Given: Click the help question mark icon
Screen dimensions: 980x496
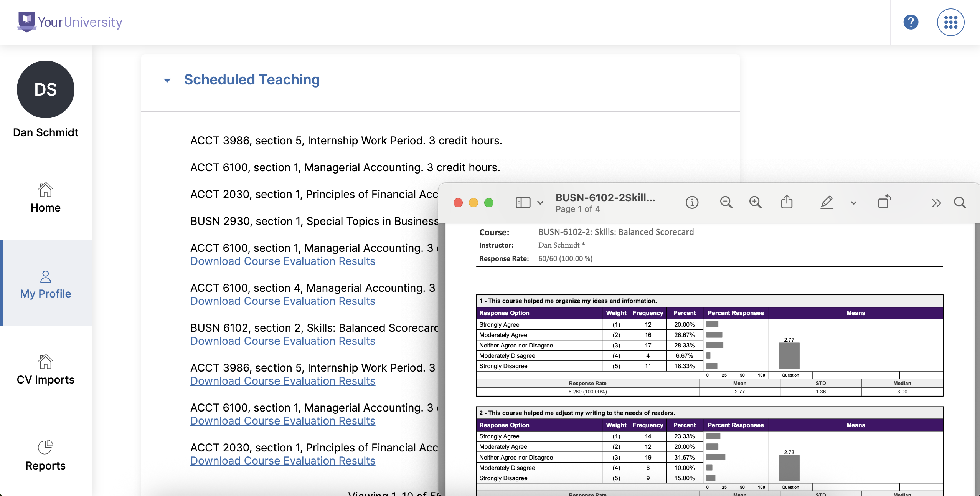Looking at the screenshot, I should point(911,22).
